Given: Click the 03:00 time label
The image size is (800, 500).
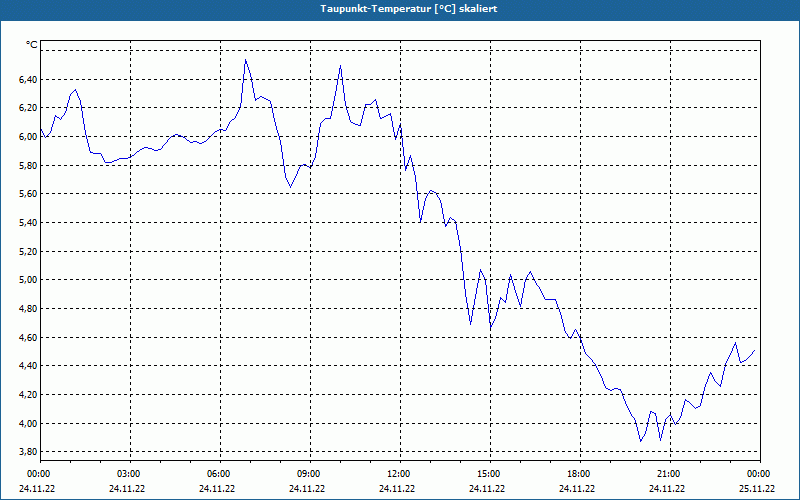Looking at the screenshot, I should [130, 474].
